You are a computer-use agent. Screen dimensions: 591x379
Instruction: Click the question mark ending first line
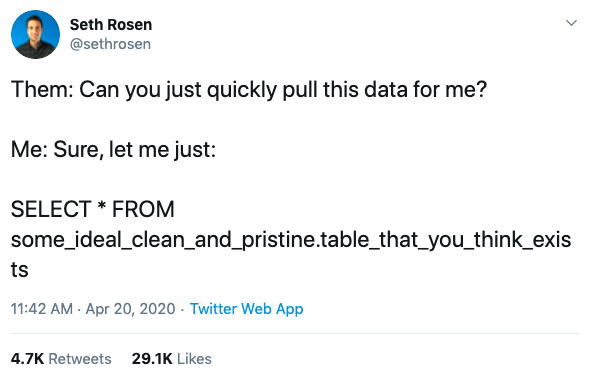click(x=481, y=90)
